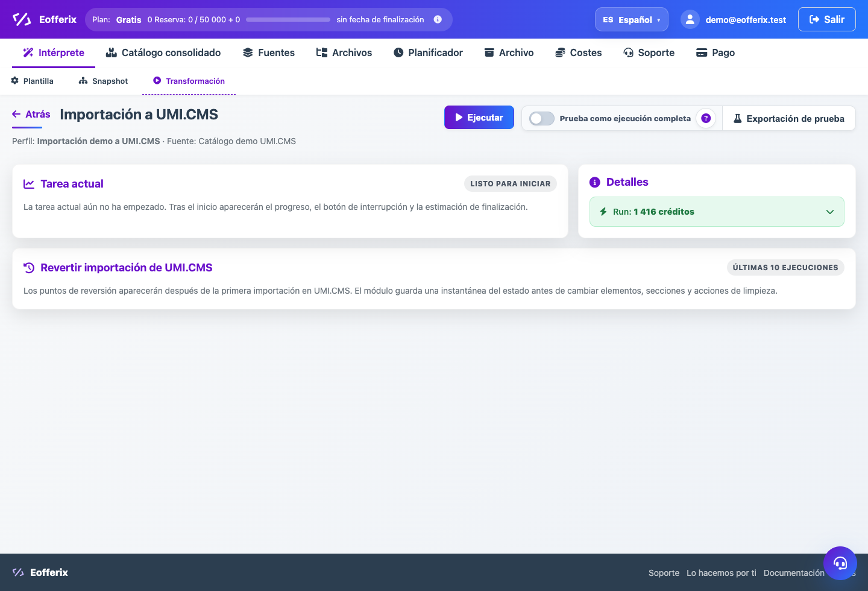Click the sin fecha de finalización text
The height and width of the screenshot is (591, 868).
(x=380, y=19)
